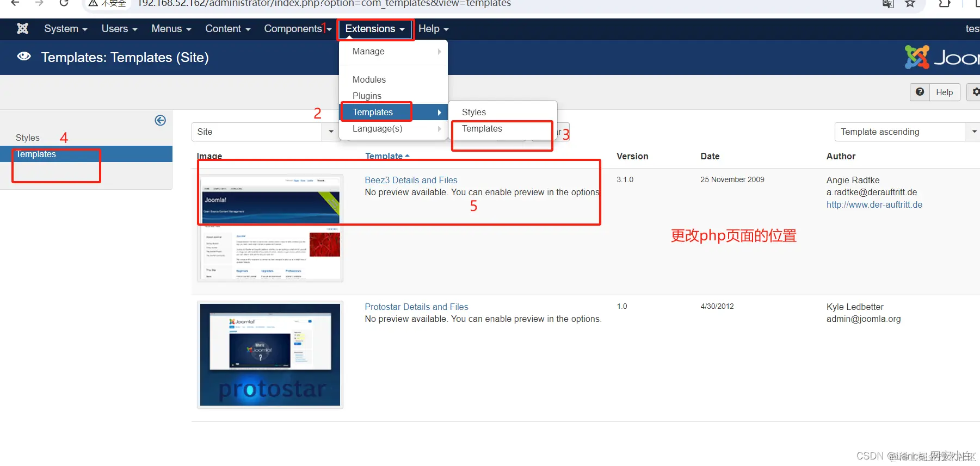Click the Protostar template preview thumbnail
The height and width of the screenshot is (466, 980).
(x=270, y=355)
